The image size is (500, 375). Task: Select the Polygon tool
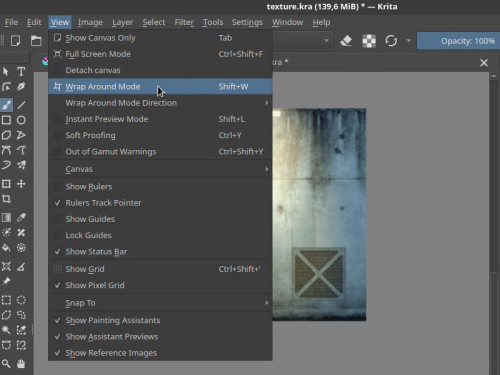click(x=6, y=135)
